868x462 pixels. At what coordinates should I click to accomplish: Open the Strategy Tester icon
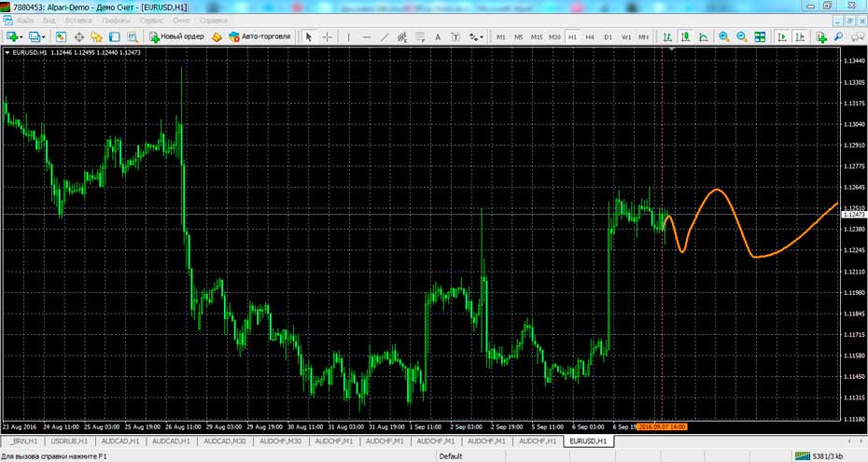132,37
